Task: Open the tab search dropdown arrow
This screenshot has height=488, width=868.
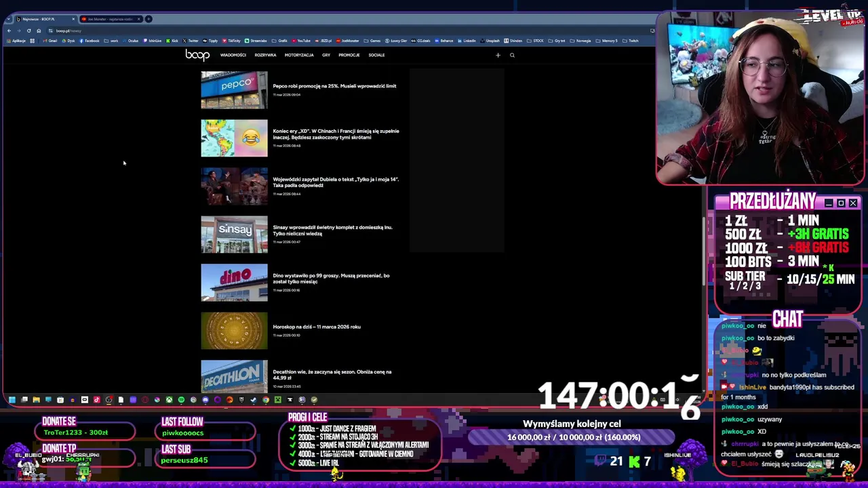Action: click(x=8, y=19)
